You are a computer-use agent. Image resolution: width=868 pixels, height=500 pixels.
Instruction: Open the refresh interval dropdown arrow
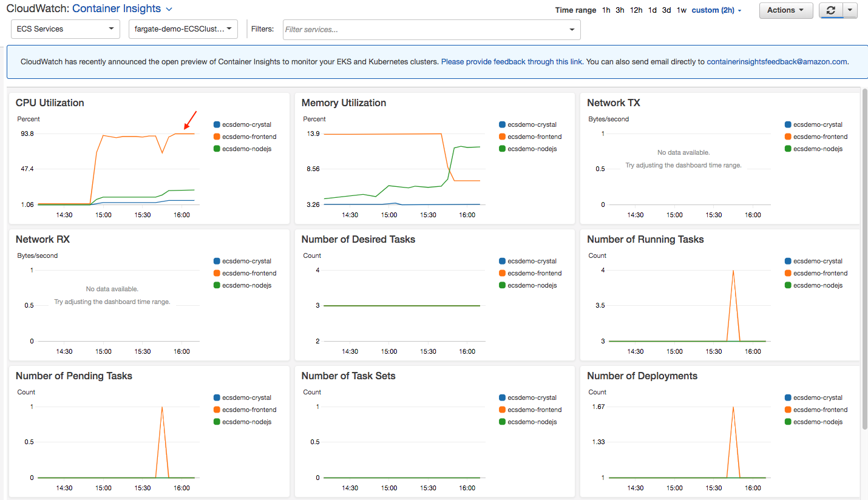point(850,10)
